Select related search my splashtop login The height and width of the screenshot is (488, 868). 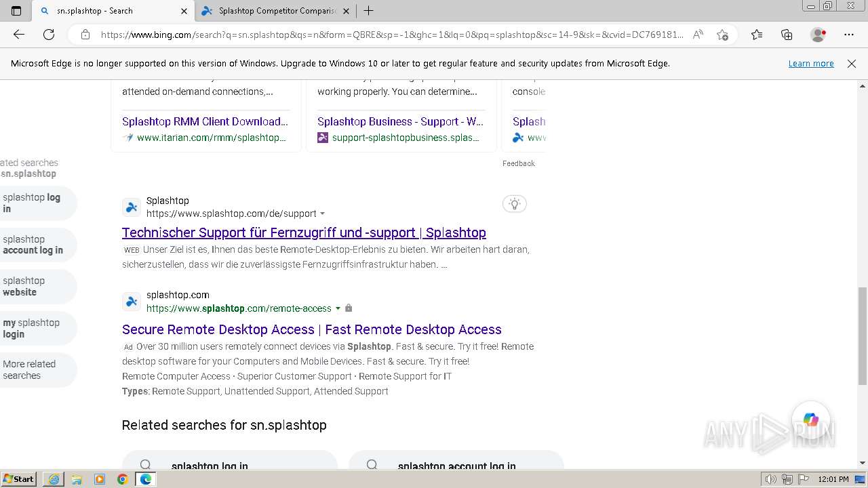[x=37, y=328]
